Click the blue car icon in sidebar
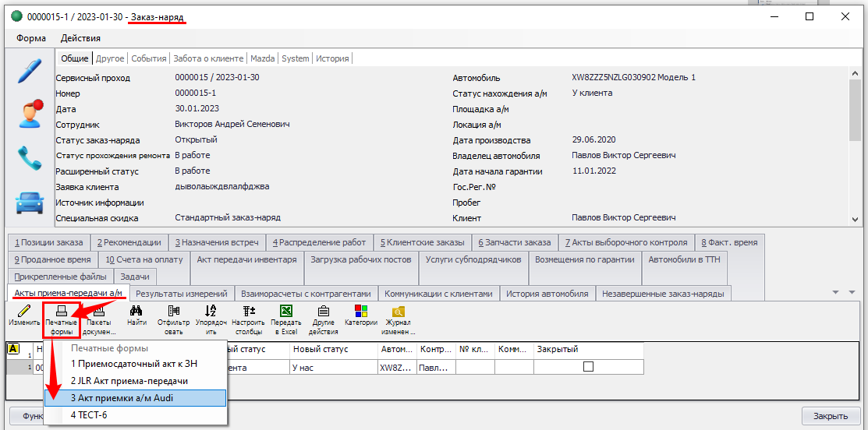 (29, 203)
